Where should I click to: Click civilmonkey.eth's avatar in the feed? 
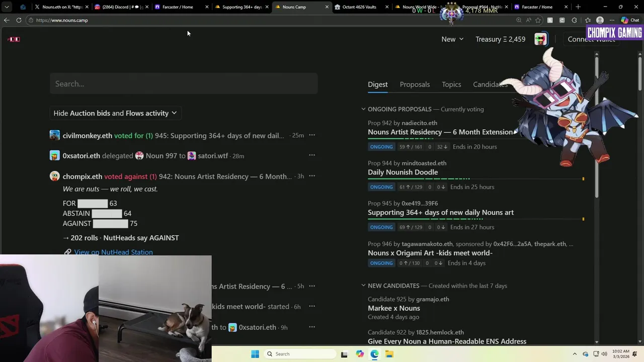point(54,135)
